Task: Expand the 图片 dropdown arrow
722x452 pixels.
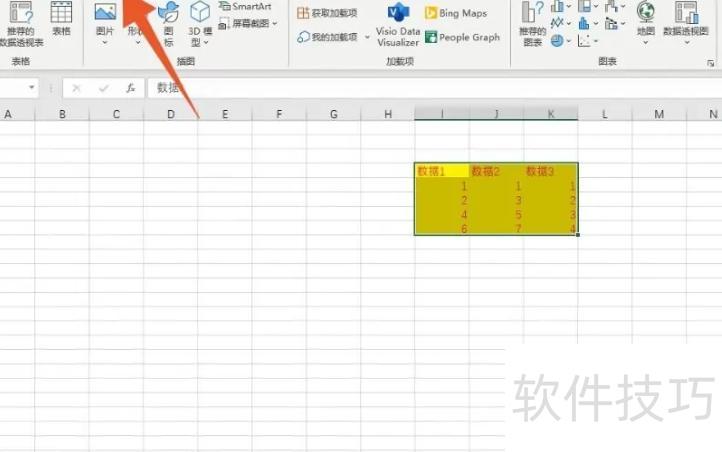Action: pyautogui.click(x=105, y=43)
